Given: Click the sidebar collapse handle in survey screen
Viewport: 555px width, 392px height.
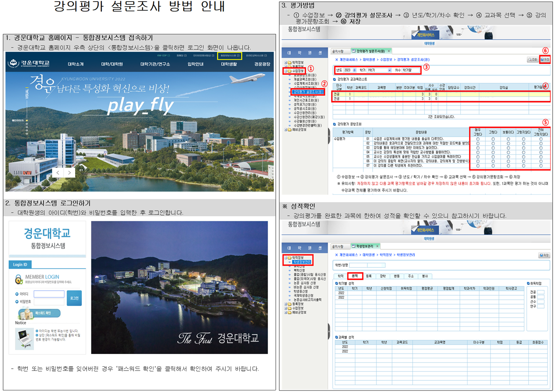Looking at the screenshot, I should pos(329,136).
